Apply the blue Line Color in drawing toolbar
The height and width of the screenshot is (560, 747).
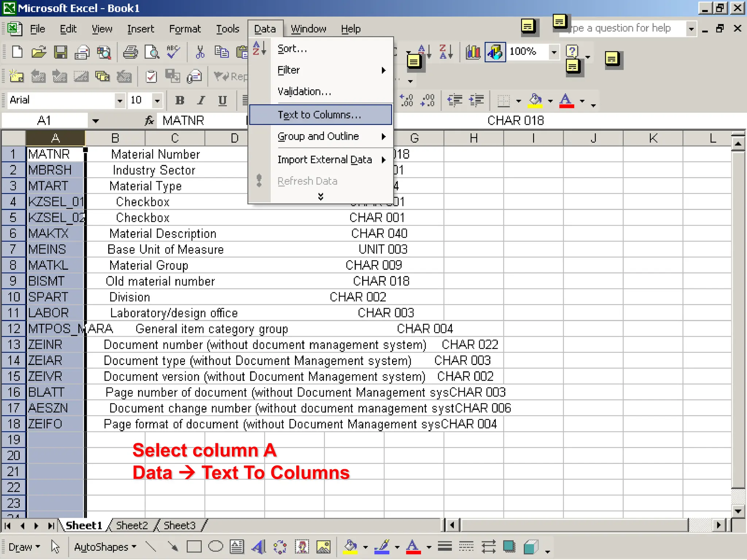tap(382, 547)
